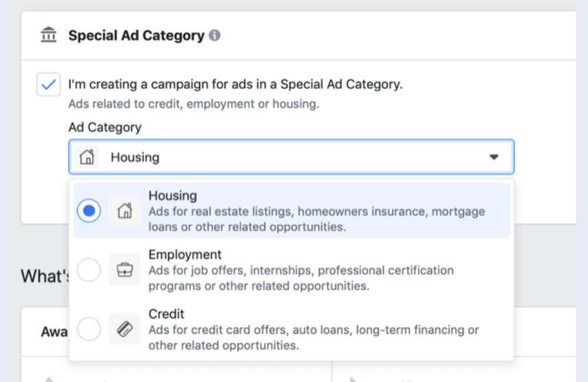Select the Employment radio button
The width and height of the screenshot is (588, 382).
(89, 270)
